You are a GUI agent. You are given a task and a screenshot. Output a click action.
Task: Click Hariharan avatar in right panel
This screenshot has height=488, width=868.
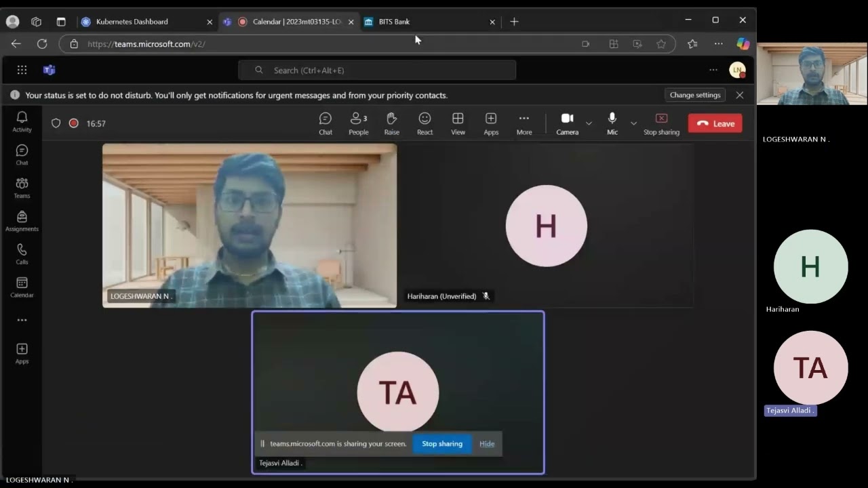coord(811,266)
